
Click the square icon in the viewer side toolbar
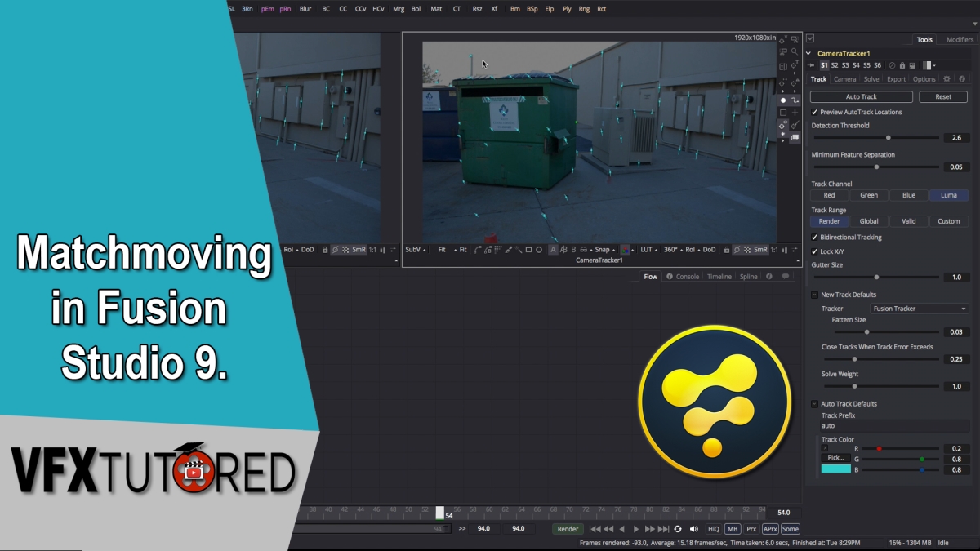[783, 113]
